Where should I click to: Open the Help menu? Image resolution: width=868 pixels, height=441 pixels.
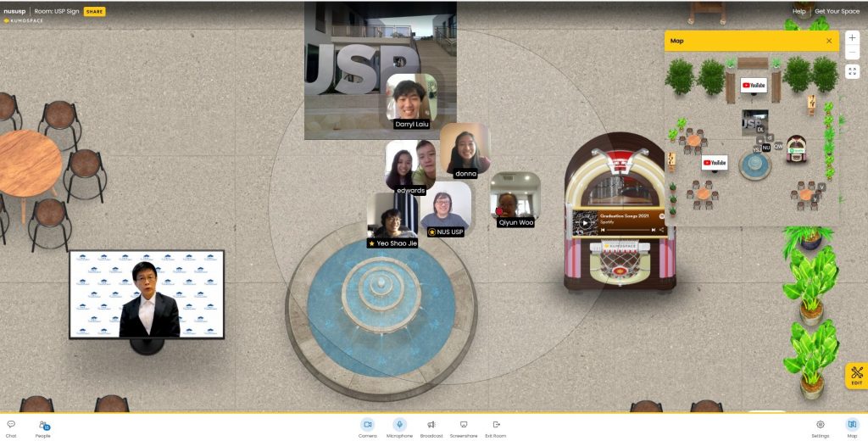click(798, 12)
